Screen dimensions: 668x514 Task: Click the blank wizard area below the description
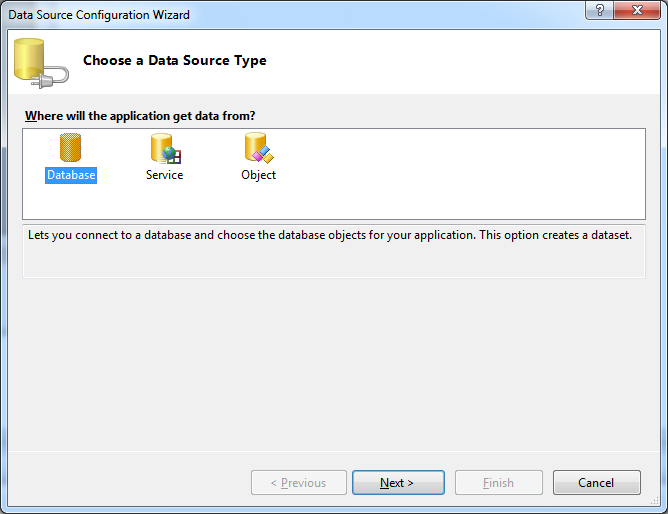[x=334, y=364]
